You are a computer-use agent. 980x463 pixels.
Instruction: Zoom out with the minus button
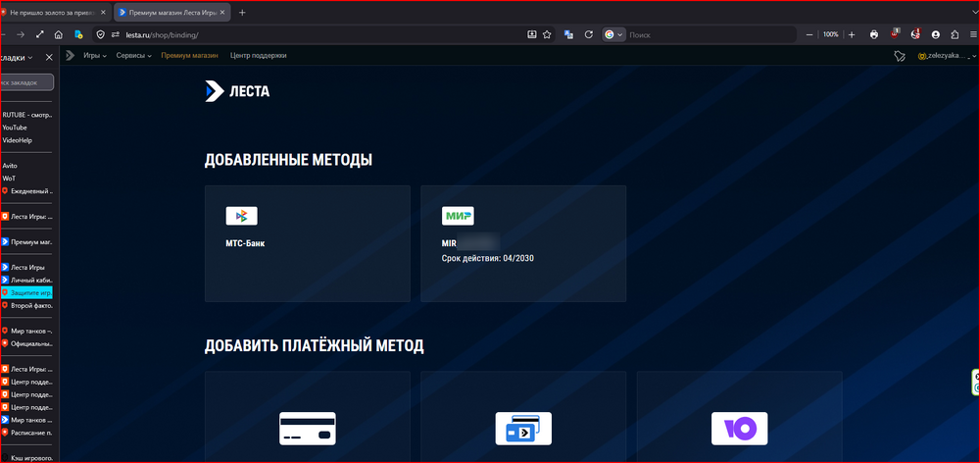(x=809, y=35)
